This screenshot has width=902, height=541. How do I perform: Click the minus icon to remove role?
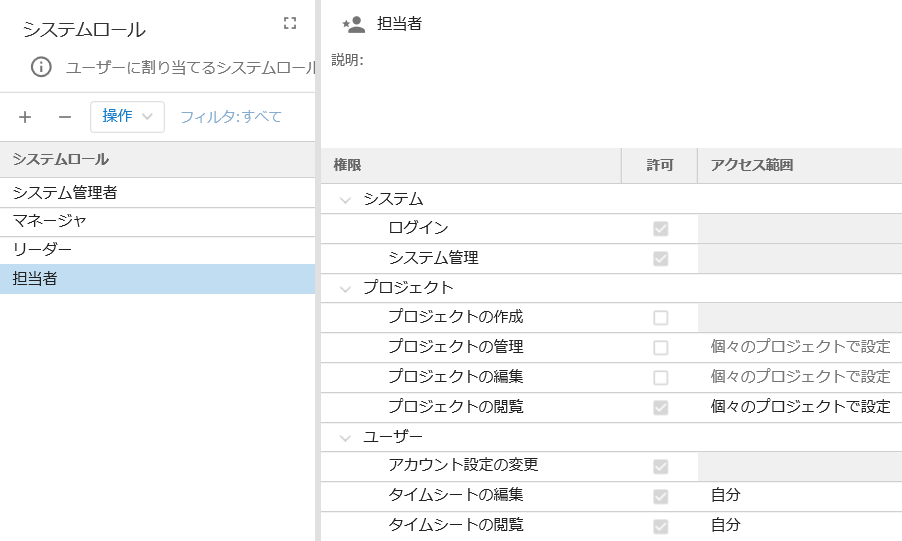point(65,117)
